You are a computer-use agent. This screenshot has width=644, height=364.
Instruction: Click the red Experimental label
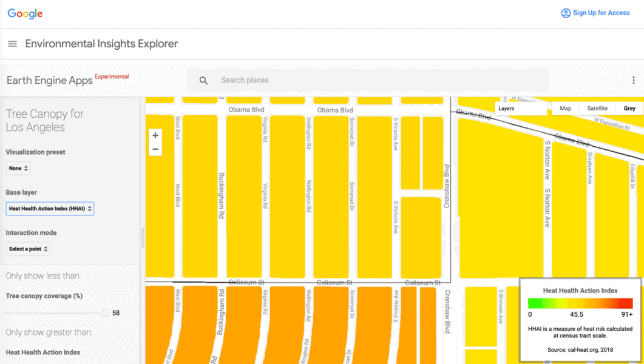112,76
